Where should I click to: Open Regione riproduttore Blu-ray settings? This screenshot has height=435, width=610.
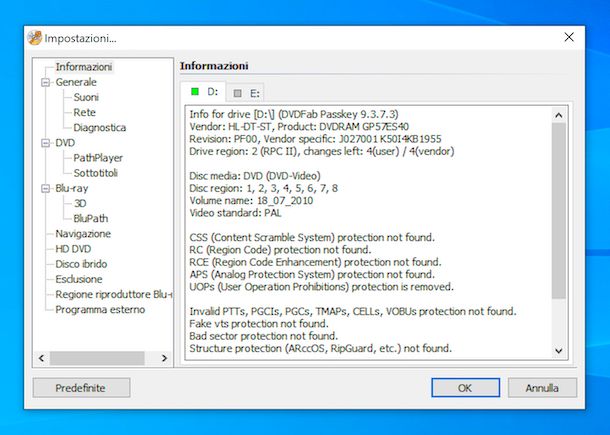point(114,295)
